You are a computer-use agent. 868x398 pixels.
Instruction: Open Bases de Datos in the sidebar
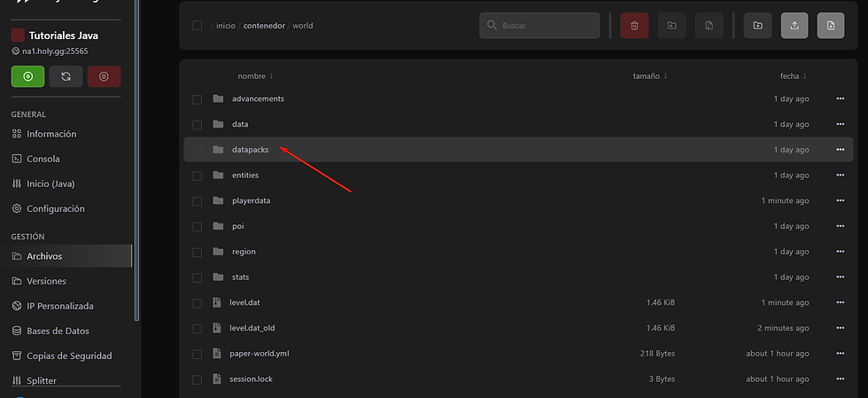[x=50, y=331]
